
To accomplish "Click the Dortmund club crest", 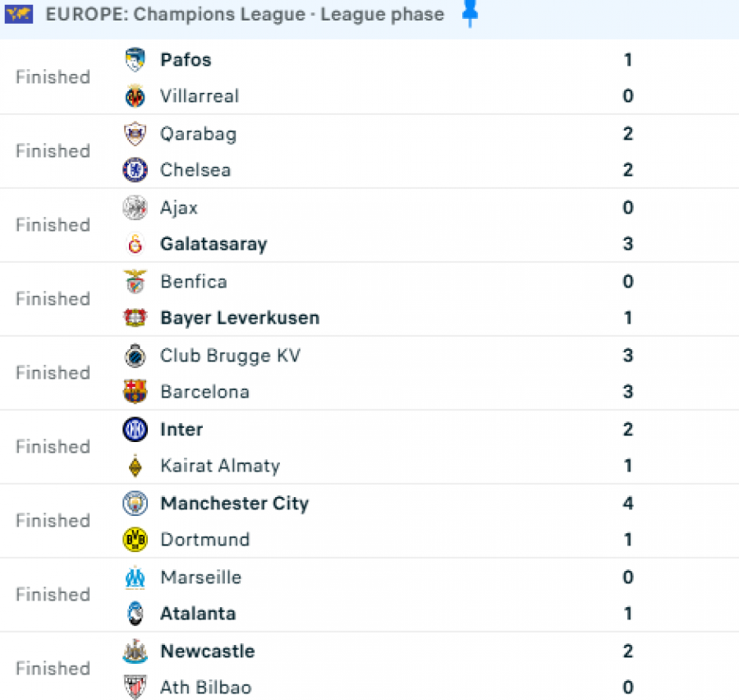I will [x=135, y=540].
